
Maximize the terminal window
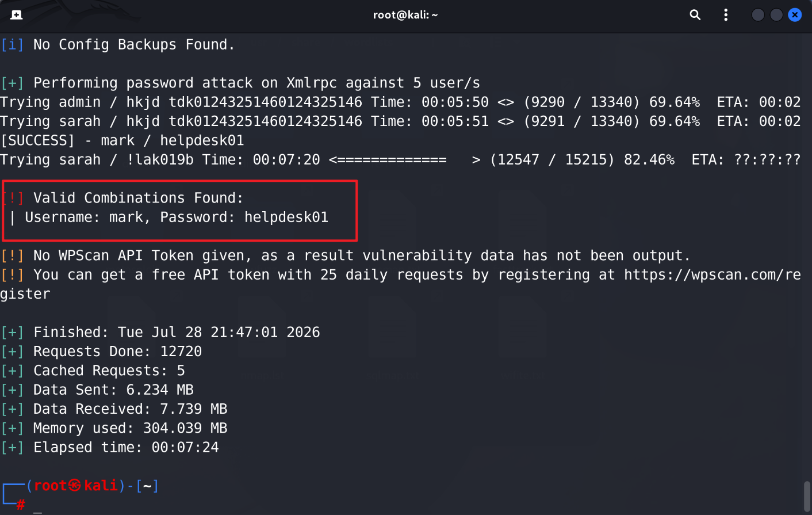point(776,15)
